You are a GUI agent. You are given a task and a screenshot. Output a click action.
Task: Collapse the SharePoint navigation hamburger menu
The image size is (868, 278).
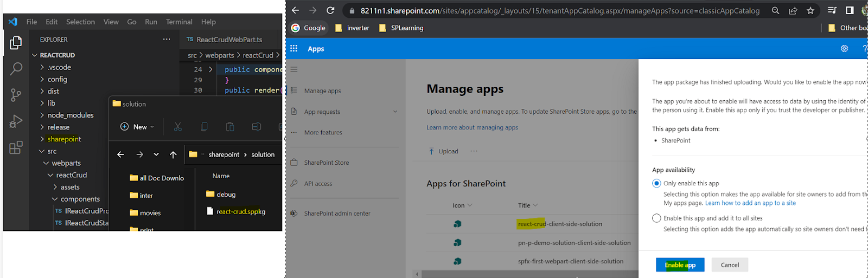tap(294, 69)
